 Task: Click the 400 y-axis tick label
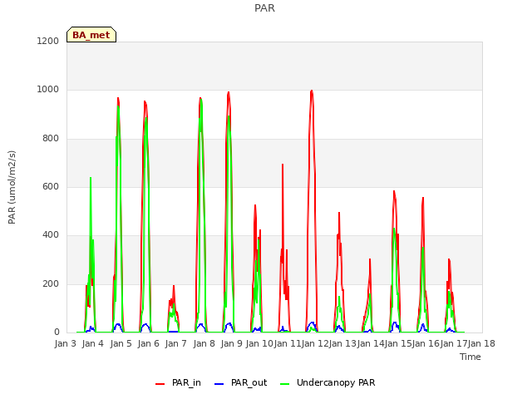pos(51,234)
